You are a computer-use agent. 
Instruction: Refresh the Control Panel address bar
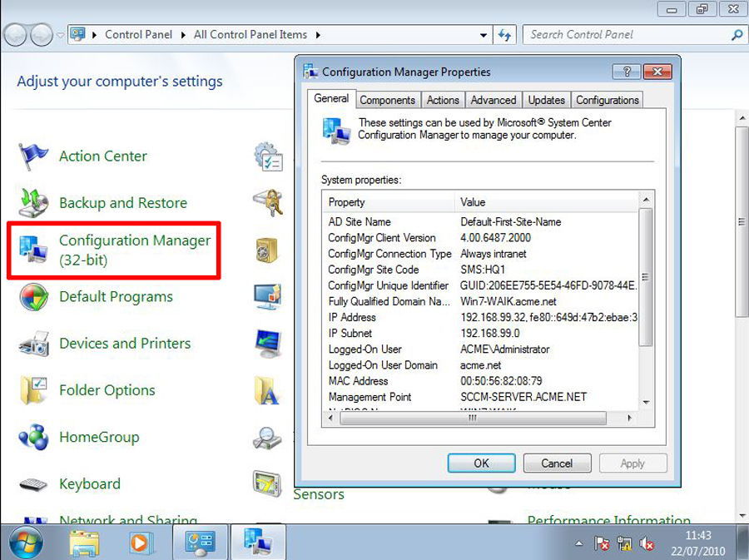(504, 35)
